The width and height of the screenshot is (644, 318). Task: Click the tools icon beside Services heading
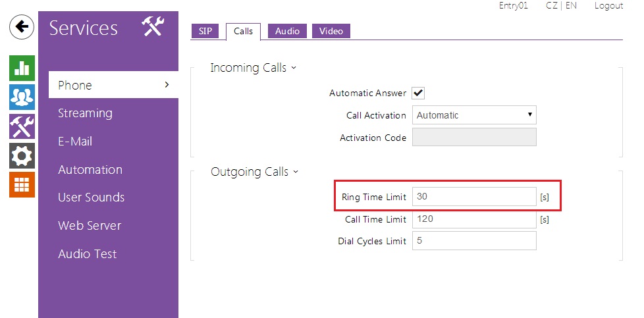tap(153, 28)
